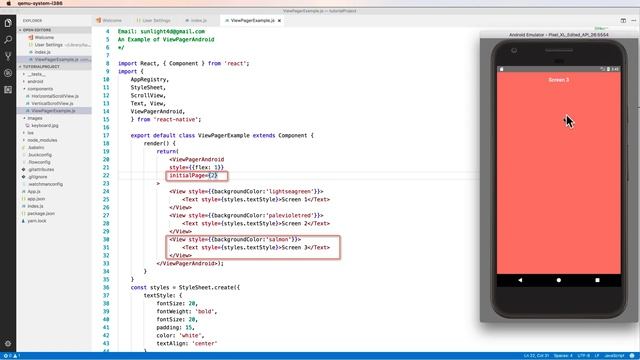
Task: Change the LF end-of-line sequence
Action: (x=597, y=356)
